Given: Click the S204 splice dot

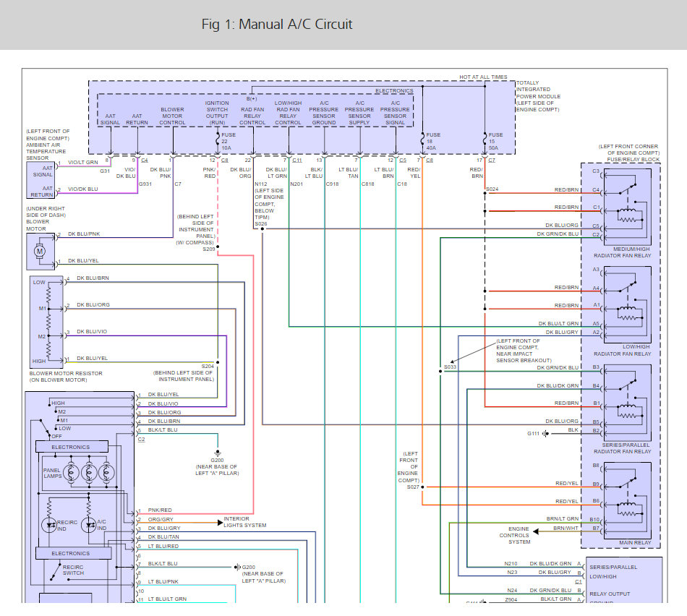Looking at the screenshot, I should (218, 362).
